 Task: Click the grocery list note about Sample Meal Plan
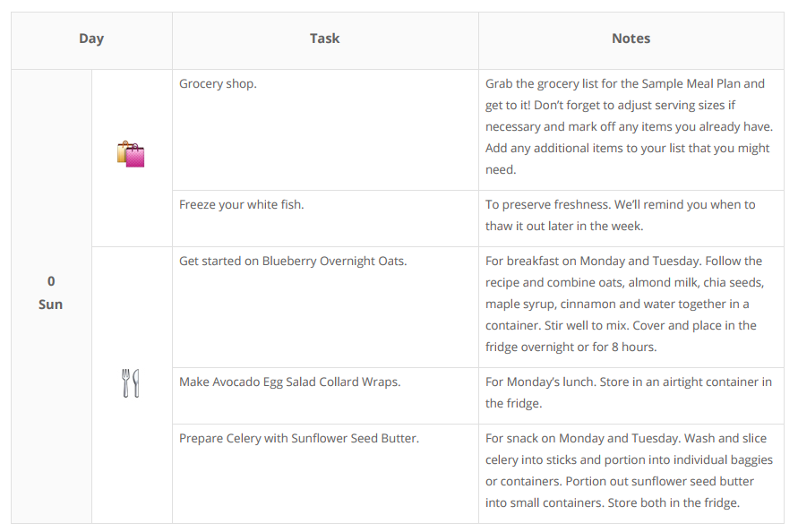pyautogui.click(x=629, y=127)
